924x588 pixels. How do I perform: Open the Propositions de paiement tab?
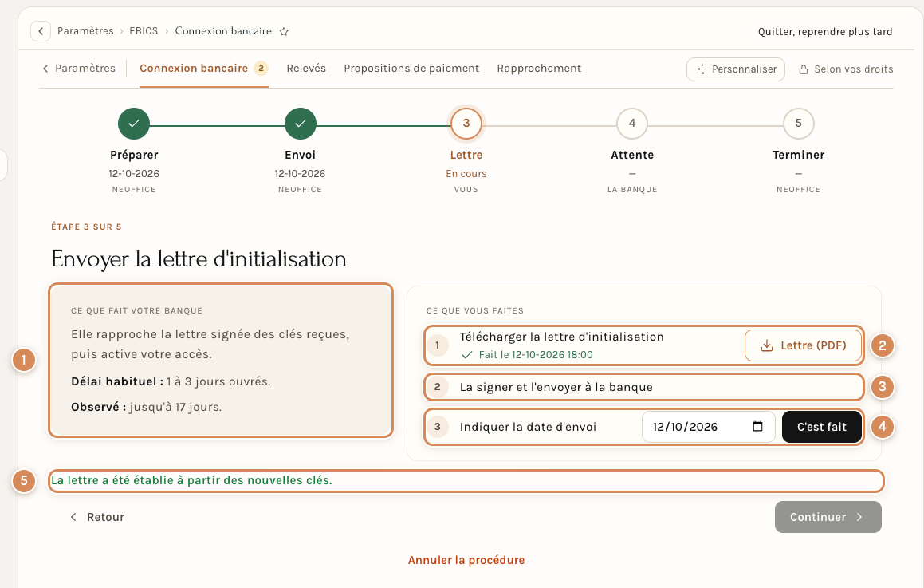coord(411,69)
